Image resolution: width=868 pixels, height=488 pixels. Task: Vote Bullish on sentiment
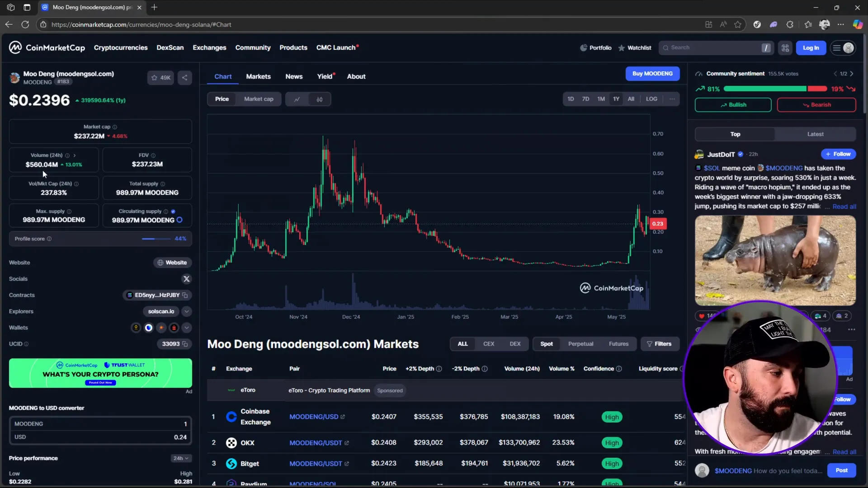coord(733,105)
